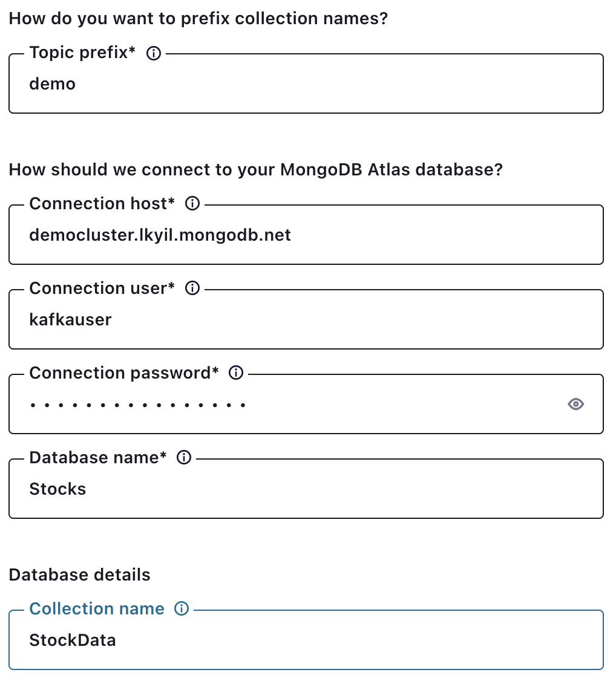Click info icon beside Collection name

(x=182, y=609)
